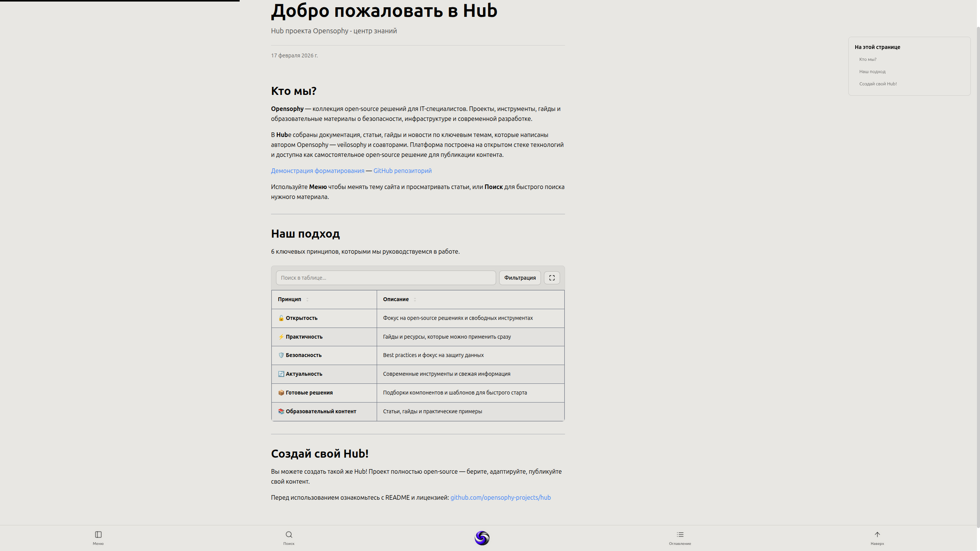Select Кто мы? in the page outline

coord(867,59)
